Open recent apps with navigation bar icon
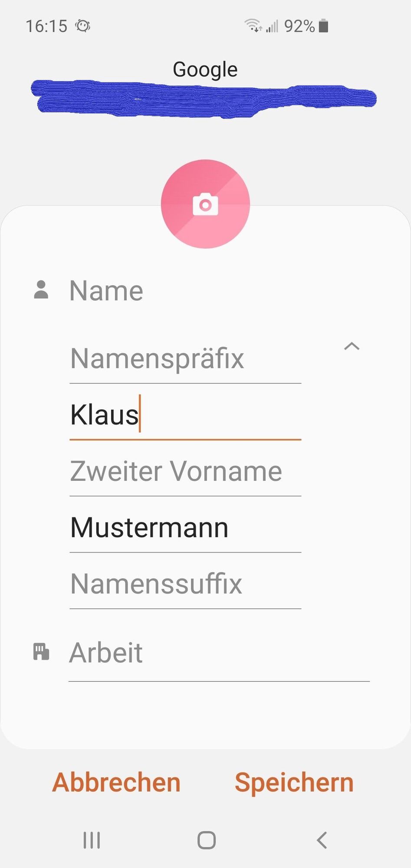This screenshot has height=868, width=411. [x=92, y=840]
